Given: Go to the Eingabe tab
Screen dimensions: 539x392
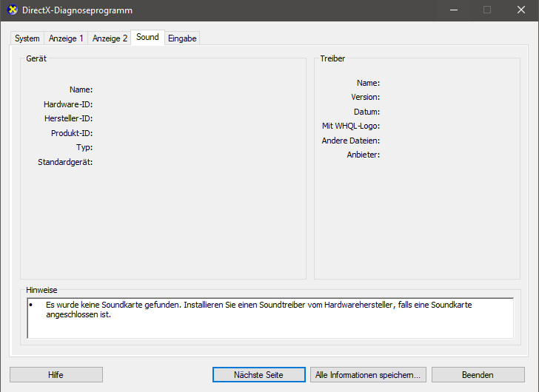Looking at the screenshot, I should coord(182,38).
